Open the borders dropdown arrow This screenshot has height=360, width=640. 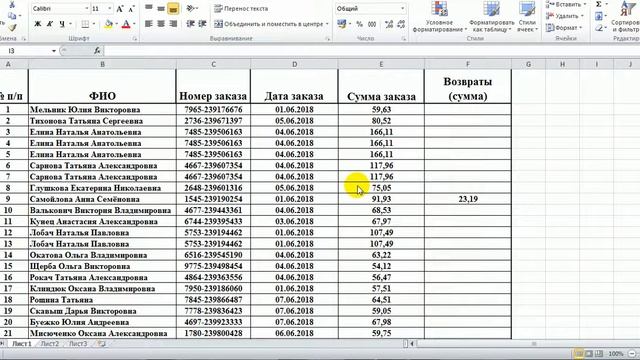(93, 24)
